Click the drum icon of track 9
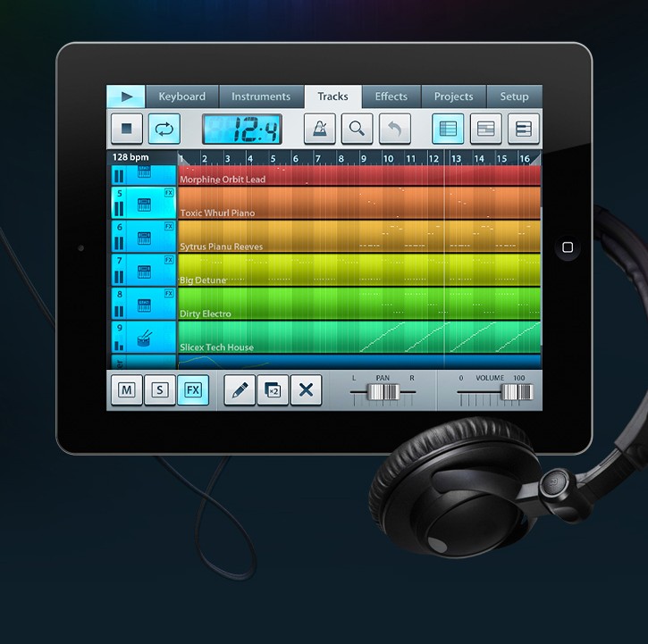The height and width of the screenshot is (644, 648). (144, 339)
